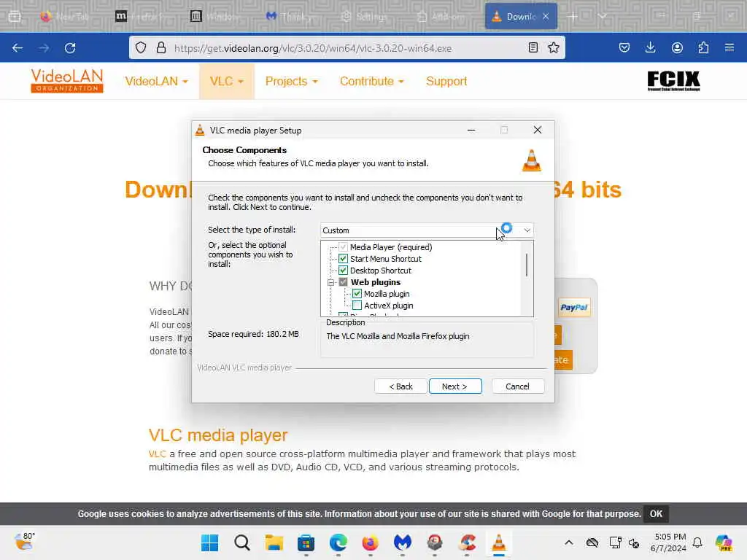Select Media Player (required) entry
The width and height of the screenshot is (747, 560).
391,247
